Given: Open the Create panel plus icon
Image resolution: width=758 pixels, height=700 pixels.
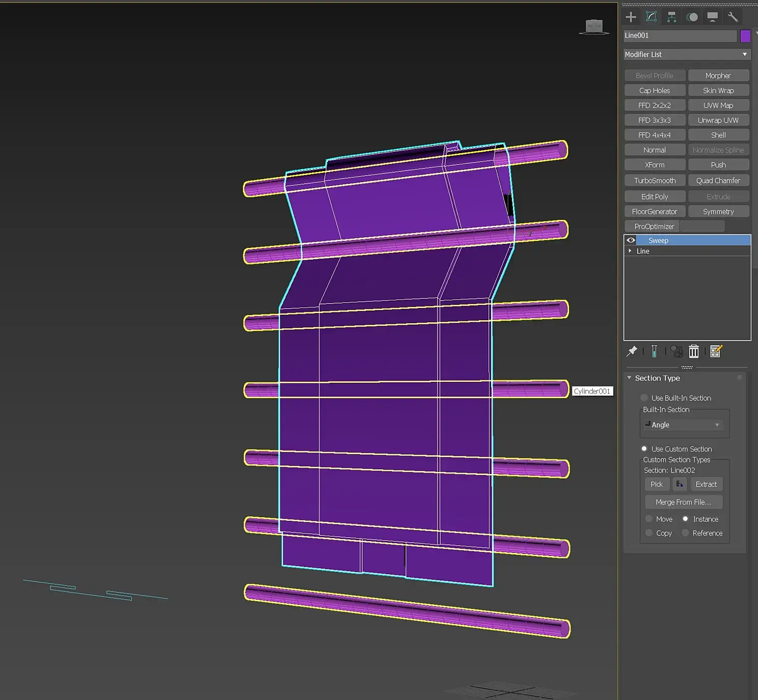Looking at the screenshot, I should tap(631, 17).
